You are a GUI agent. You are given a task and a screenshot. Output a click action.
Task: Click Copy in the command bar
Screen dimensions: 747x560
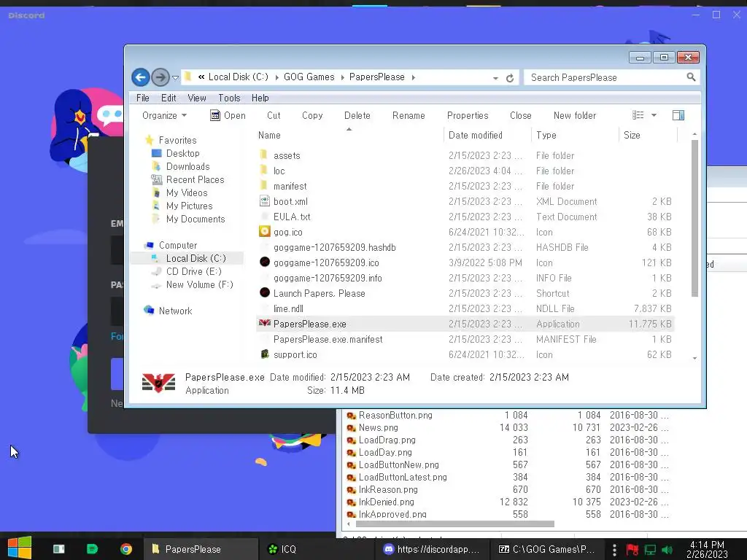pos(312,116)
